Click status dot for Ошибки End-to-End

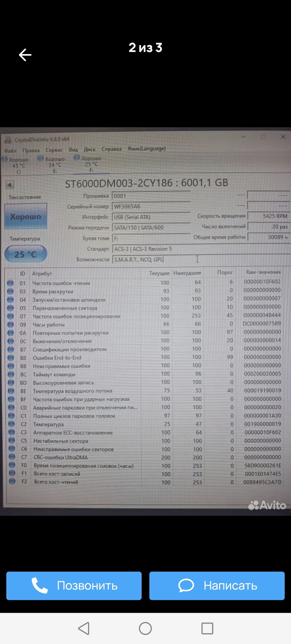tap(10, 358)
